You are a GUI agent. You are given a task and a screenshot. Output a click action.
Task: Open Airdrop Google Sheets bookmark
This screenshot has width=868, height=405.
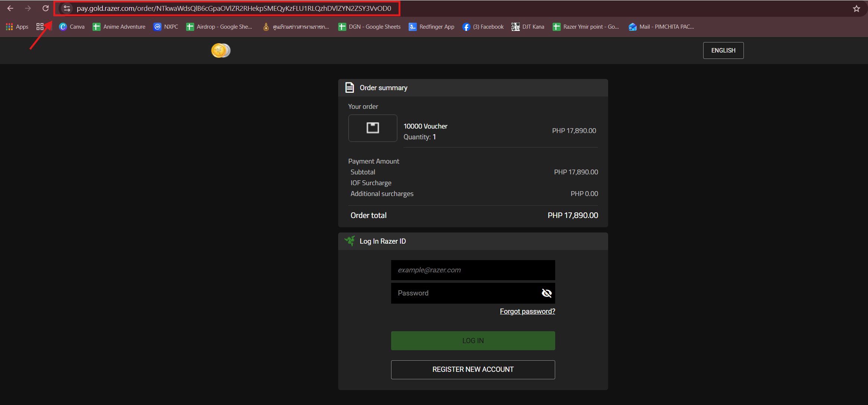point(219,27)
